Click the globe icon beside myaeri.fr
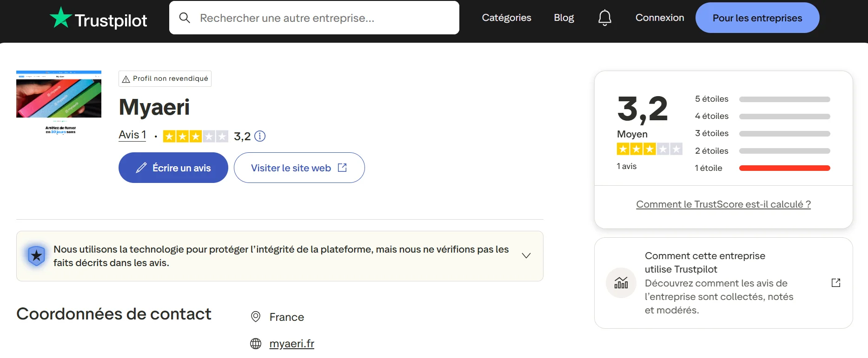 (256, 344)
